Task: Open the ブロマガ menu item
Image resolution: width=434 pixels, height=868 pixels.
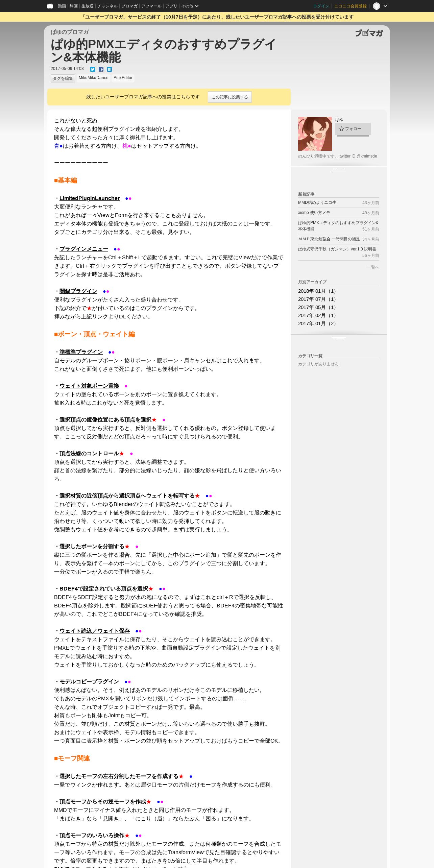Action: (x=129, y=6)
